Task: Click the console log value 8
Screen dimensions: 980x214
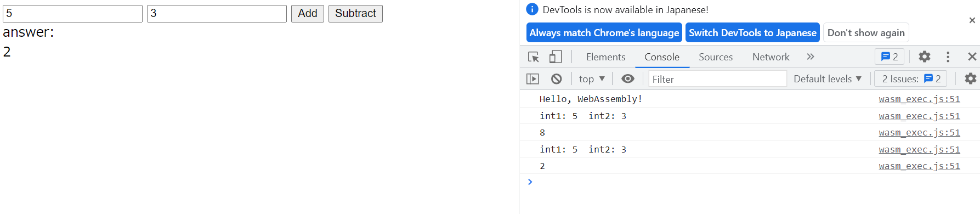Action: (x=542, y=133)
